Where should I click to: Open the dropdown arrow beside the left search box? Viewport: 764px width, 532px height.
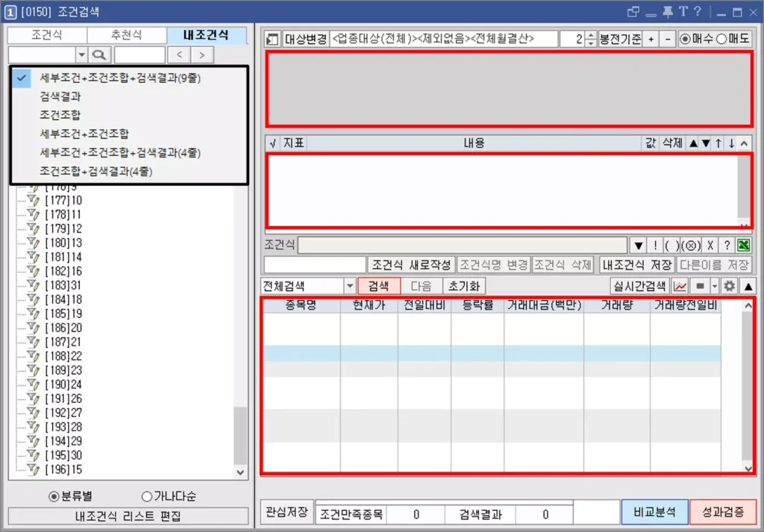click(82, 54)
